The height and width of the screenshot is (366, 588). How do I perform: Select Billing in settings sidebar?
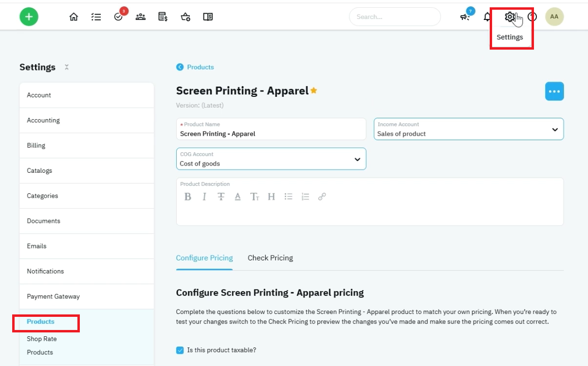[x=87, y=146]
